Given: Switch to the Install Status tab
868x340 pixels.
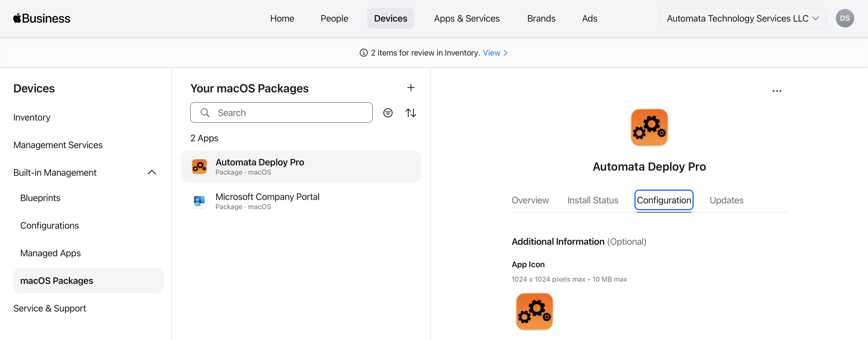Looking at the screenshot, I should (593, 200).
